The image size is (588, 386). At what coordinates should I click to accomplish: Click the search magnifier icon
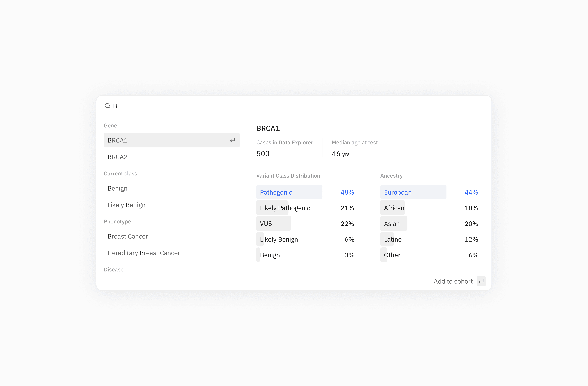[x=107, y=106]
